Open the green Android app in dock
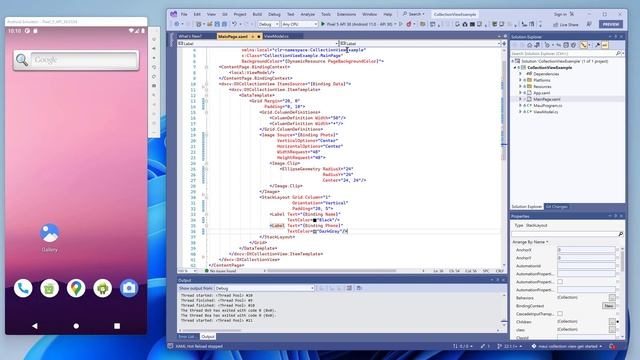The width and height of the screenshot is (640, 360). [102, 288]
